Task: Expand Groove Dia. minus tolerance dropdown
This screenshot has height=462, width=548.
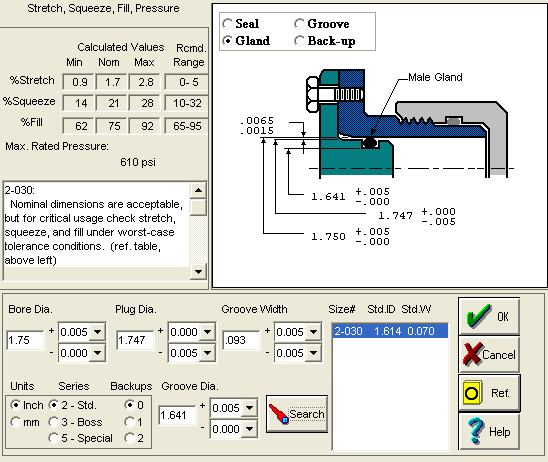Action: (250, 429)
